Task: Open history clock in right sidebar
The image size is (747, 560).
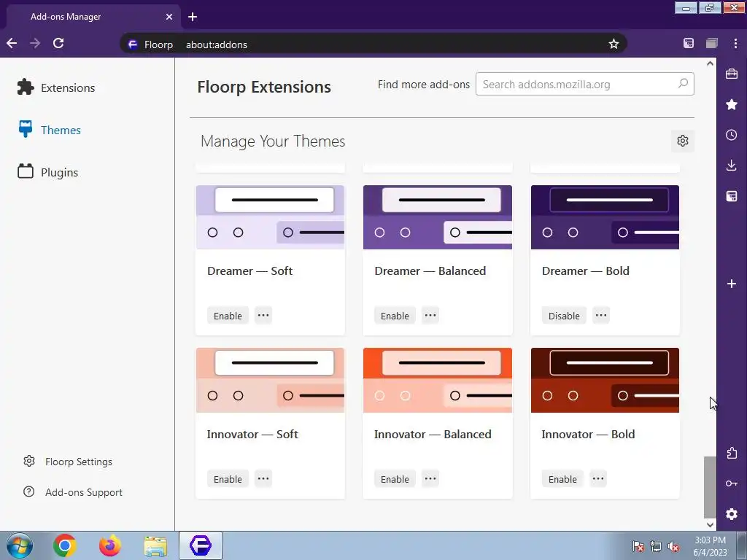Action: click(732, 135)
